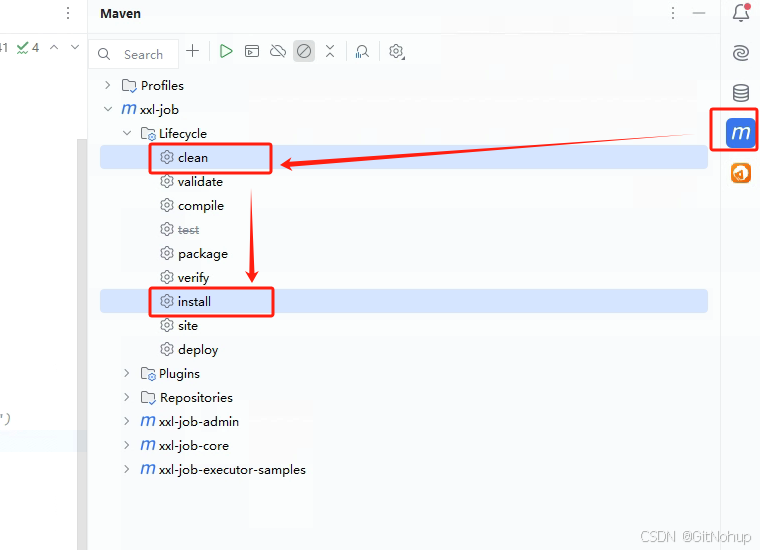The height and width of the screenshot is (550, 760).
Task: Select the Plugins folder row
Action: pos(404,373)
